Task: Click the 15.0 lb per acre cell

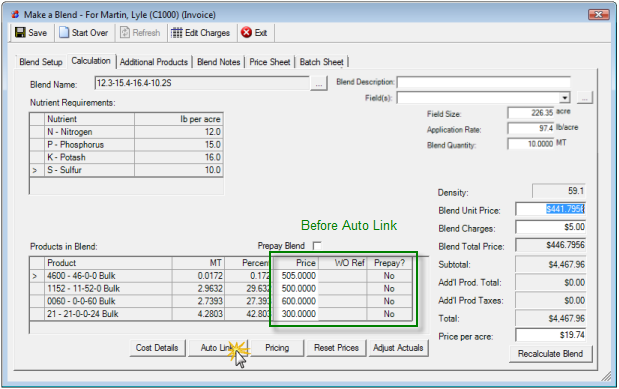Action: point(179,145)
